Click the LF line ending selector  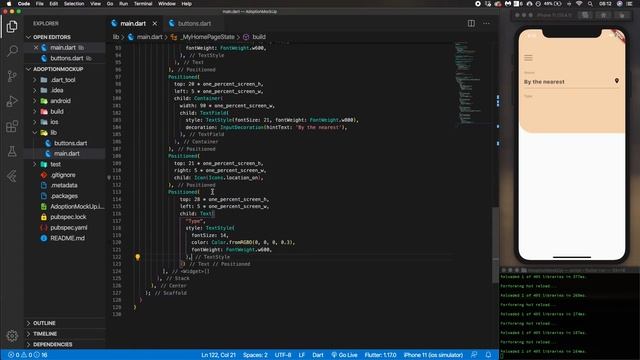coord(302,355)
